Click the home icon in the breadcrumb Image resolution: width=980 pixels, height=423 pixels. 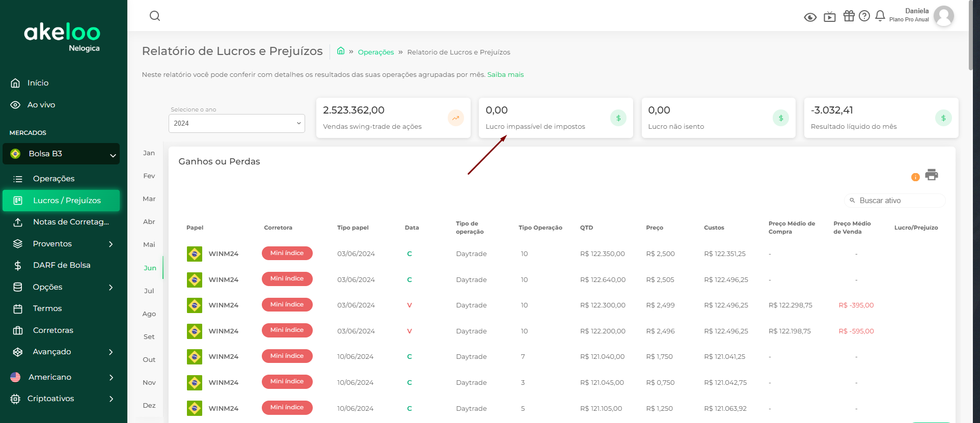(341, 51)
